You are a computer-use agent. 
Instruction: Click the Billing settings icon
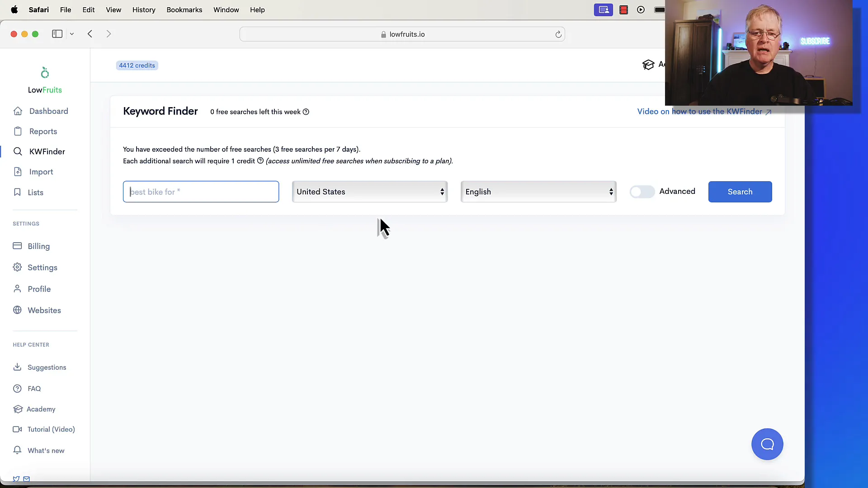click(x=17, y=246)
